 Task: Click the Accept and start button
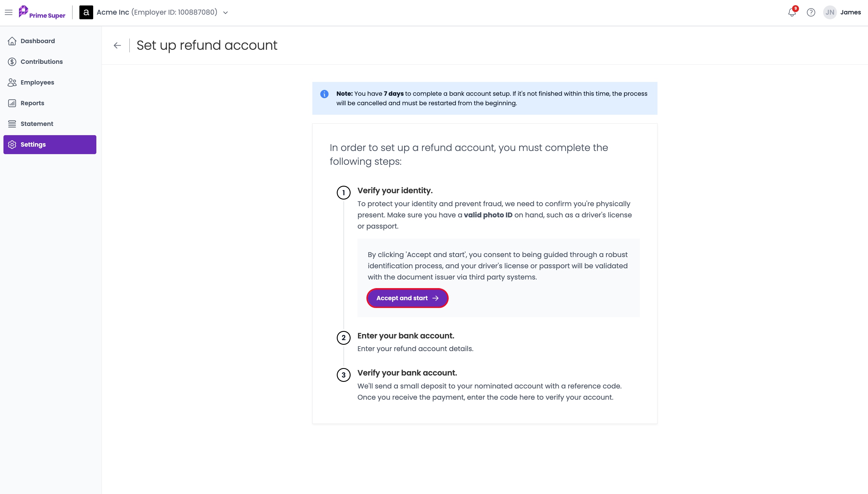tap(408, 298)
